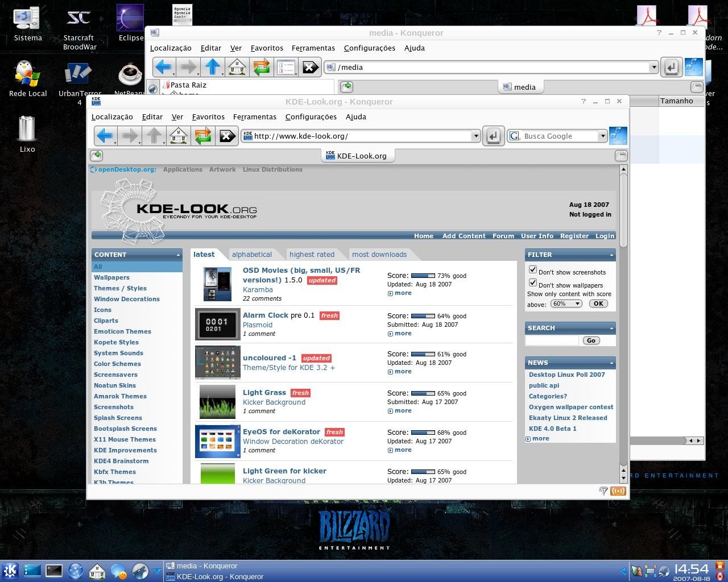Open Sistema desktop icon

coord(27,25)
